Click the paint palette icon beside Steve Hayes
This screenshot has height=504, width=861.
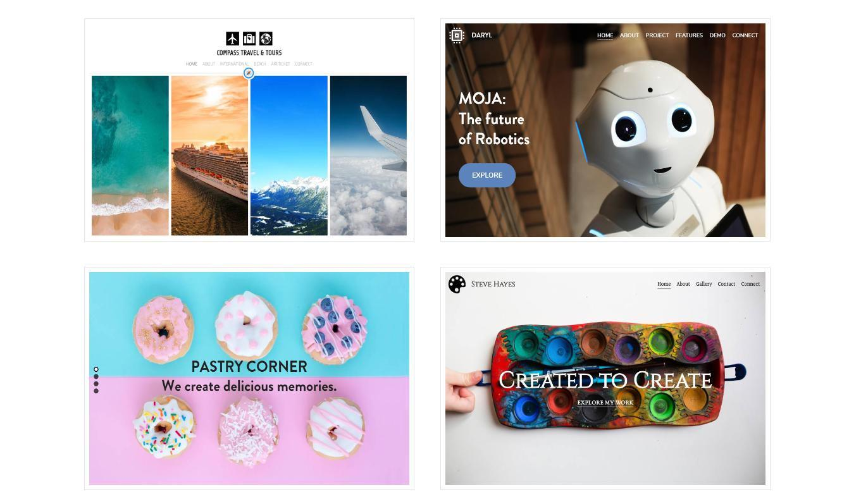(457, 284)
